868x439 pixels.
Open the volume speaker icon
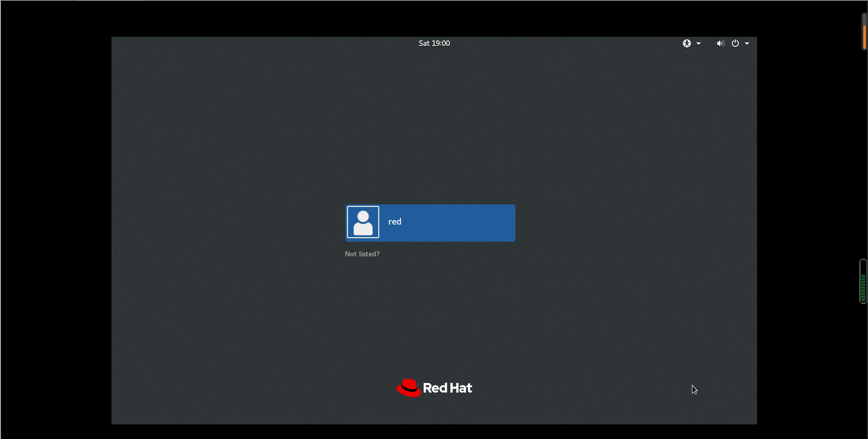tap(720, 43)
